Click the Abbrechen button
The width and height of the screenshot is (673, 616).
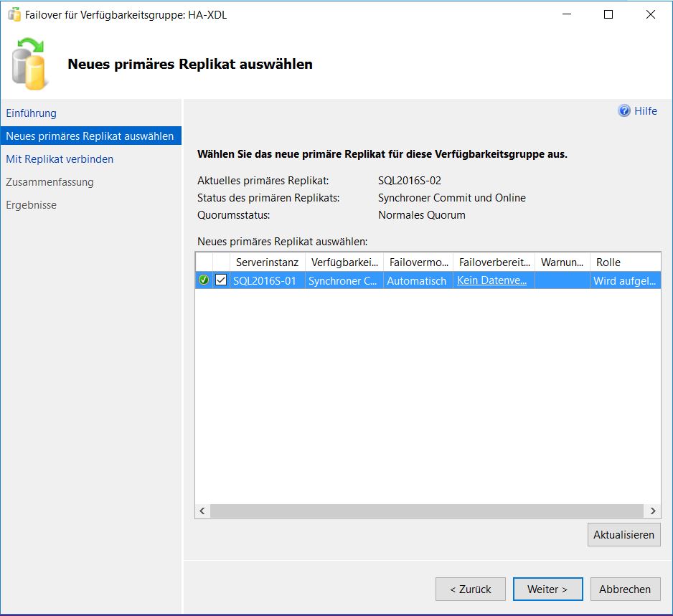625,589
